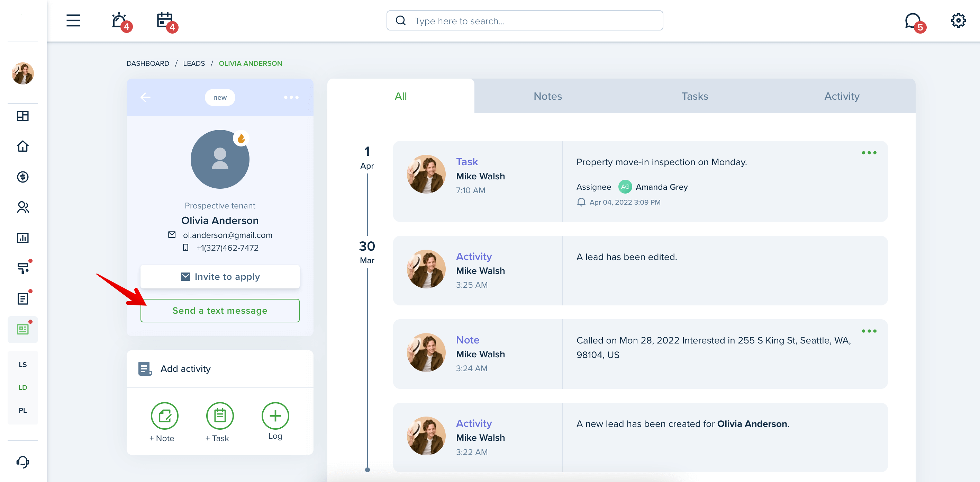This screenshot has width=980, height=482.
Task: Add a new task
Action: (x=220, y=416)
